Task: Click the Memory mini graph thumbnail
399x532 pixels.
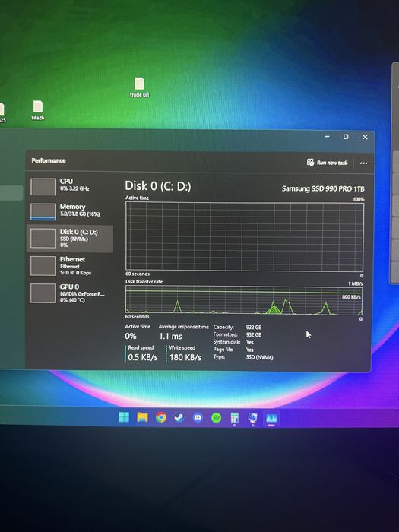Action: point(43,212)
